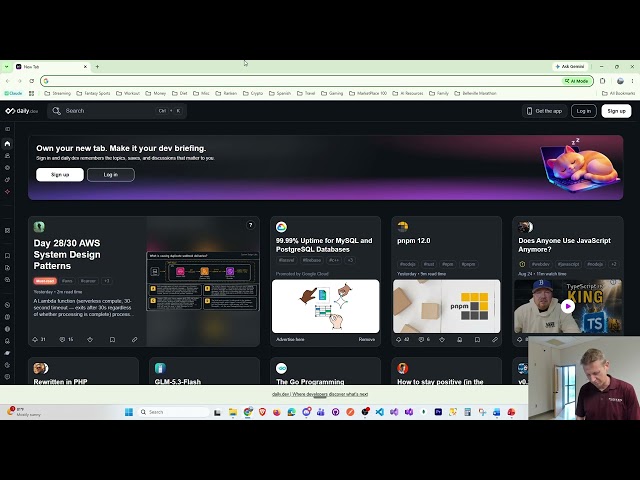Viewport: 640px width, 480px height.
Task: Click the Get the app button
Action: [x=544, y=111]
